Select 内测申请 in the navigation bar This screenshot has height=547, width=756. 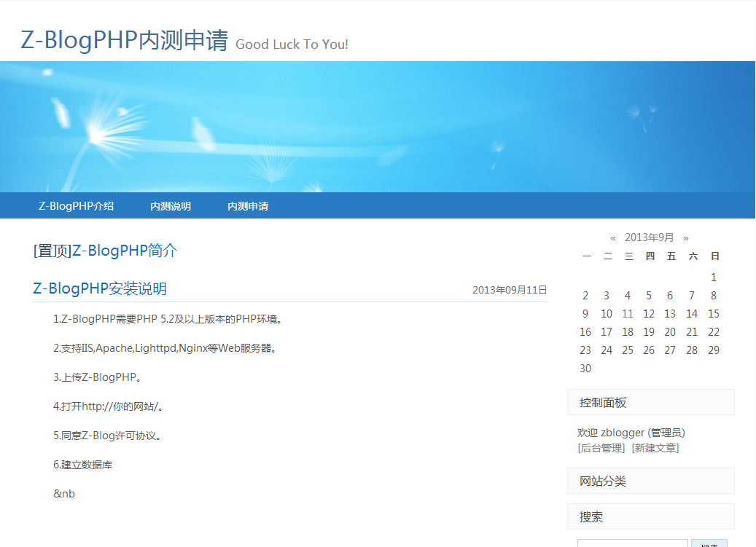[248, 206]
